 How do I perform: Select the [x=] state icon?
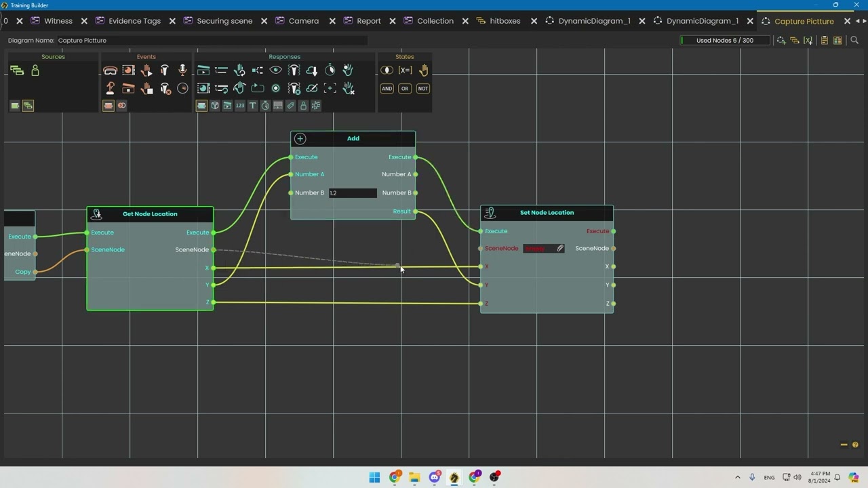point(405,70)
